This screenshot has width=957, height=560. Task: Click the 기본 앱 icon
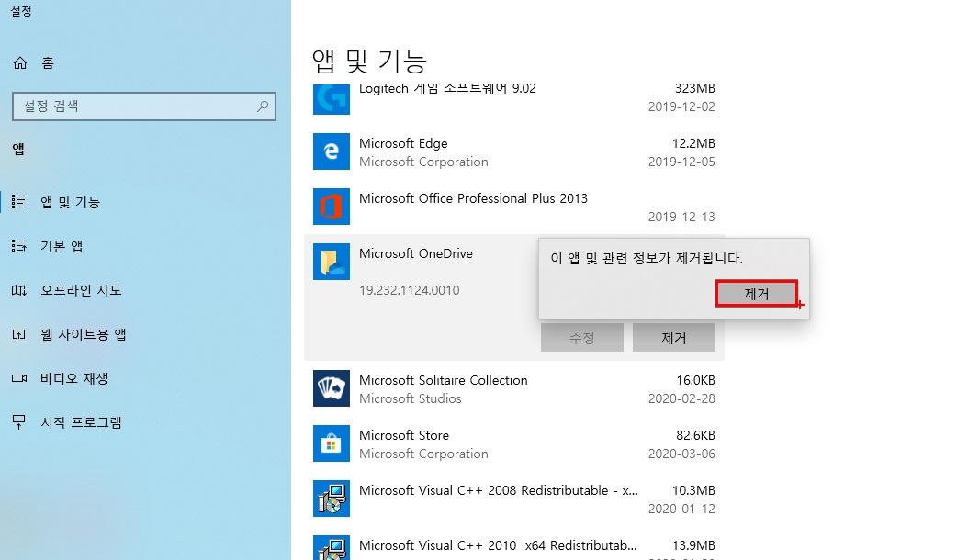(19, 246)
